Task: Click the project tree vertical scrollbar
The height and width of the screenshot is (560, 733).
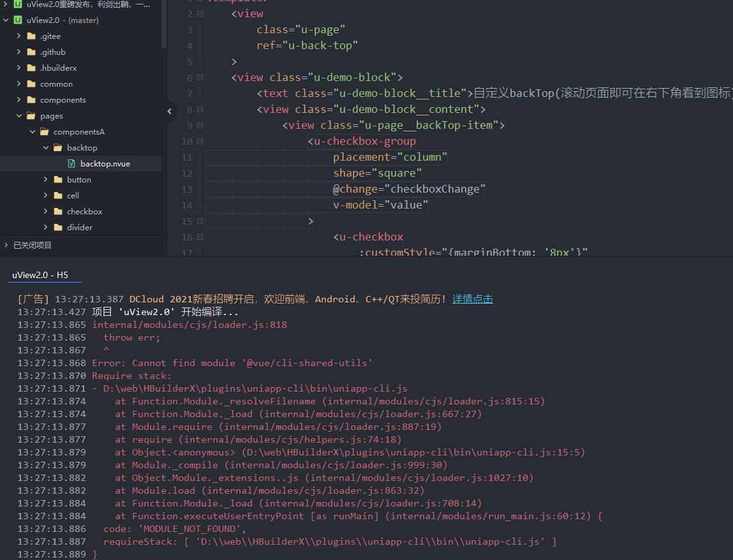Action: pos(163,26)
